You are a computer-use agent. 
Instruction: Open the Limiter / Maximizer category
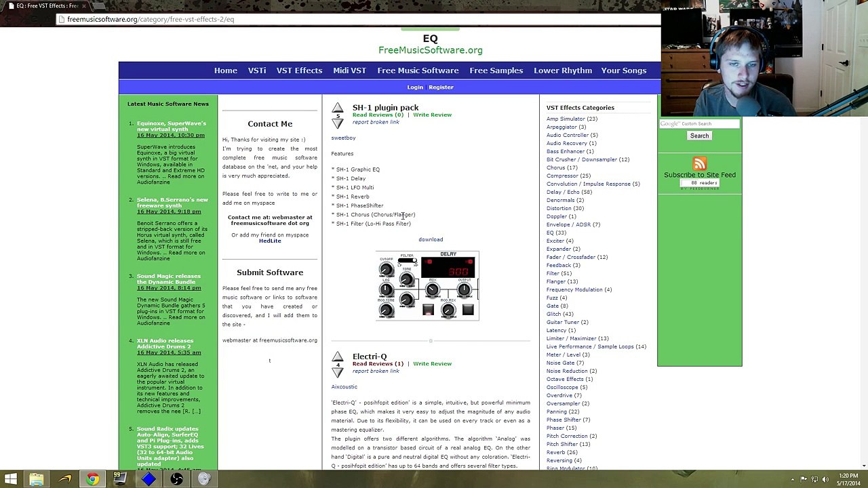[x=571, y=339]
